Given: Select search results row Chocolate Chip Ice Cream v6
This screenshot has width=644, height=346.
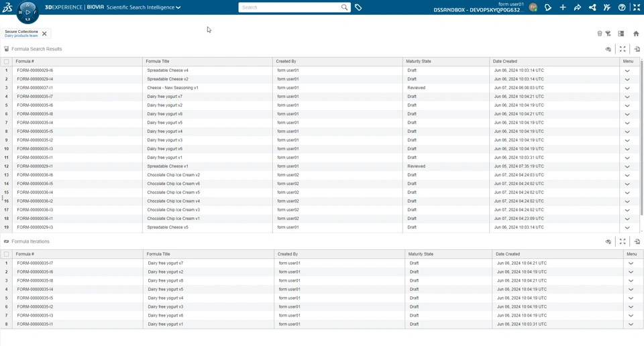Looking at the screenshot, I should pos(321,184).
